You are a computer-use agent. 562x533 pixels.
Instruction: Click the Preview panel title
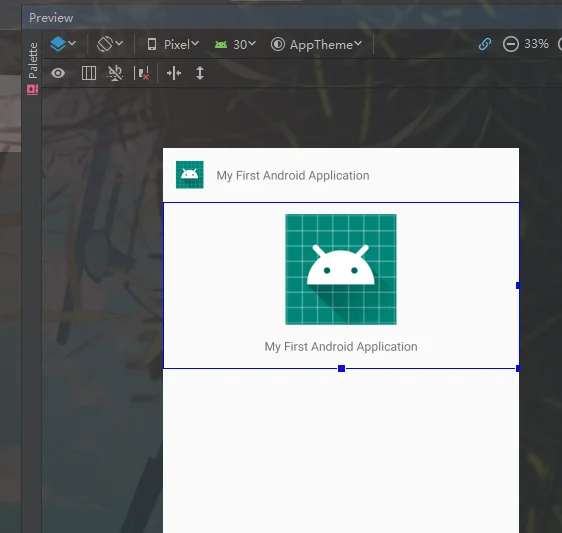coord(51,18)
